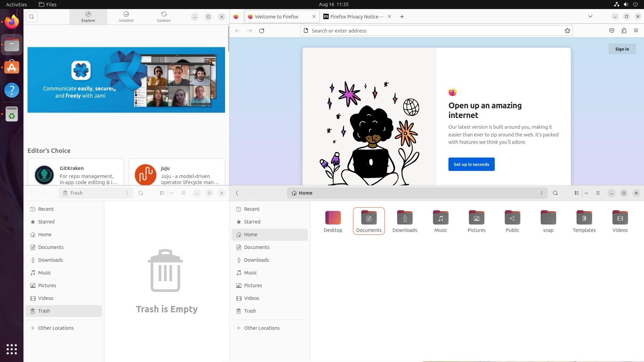Switch to the Installed tab in Ubuntu Software
644x362 pixels.
pyautogui.click(x=126, y=16)
